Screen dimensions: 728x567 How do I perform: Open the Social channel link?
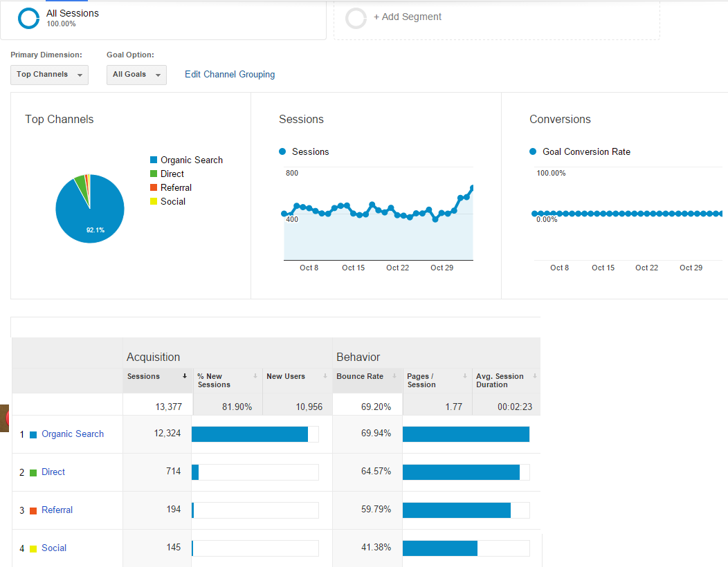coord(54,548)
